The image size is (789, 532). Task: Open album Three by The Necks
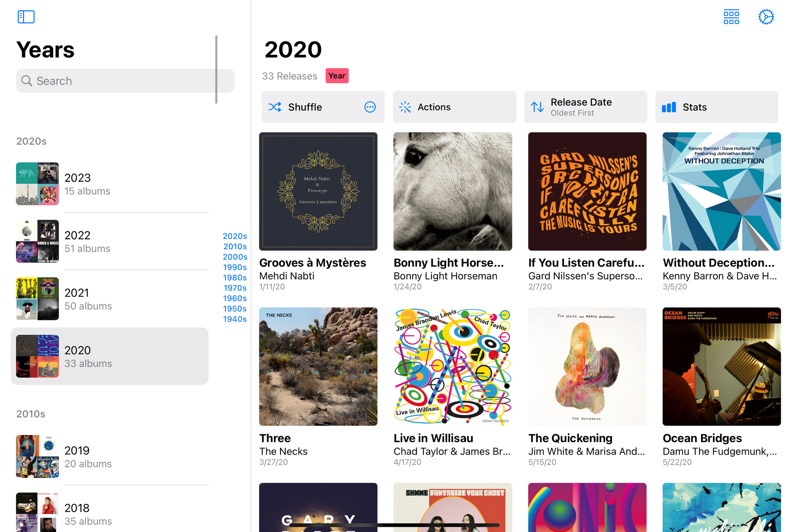(318, 366)
